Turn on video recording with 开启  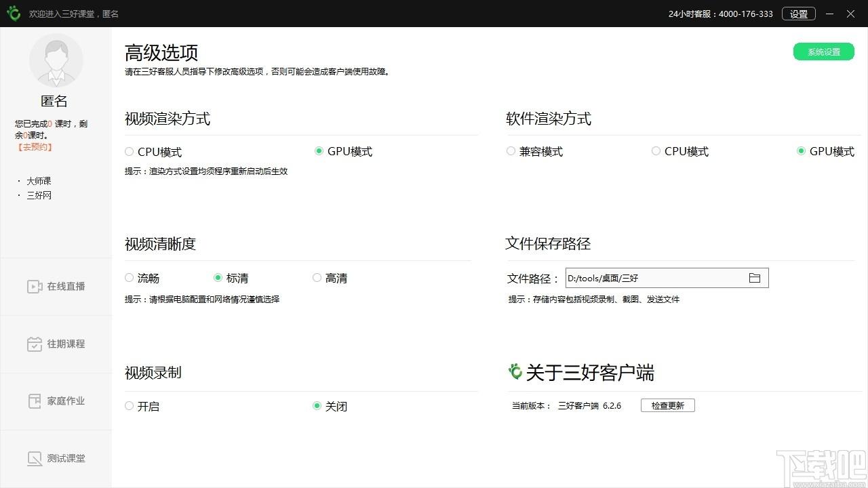point(142,407)
